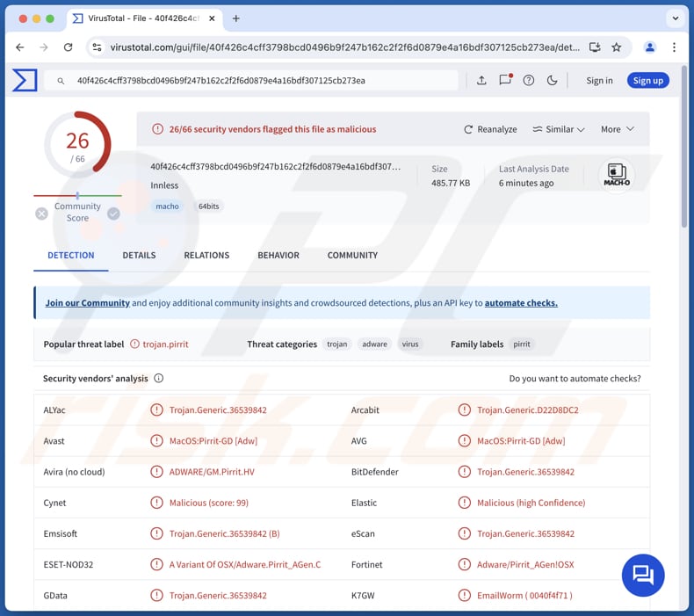Click the browser forward arrow
Screen dimensions: 694x616
43,47
